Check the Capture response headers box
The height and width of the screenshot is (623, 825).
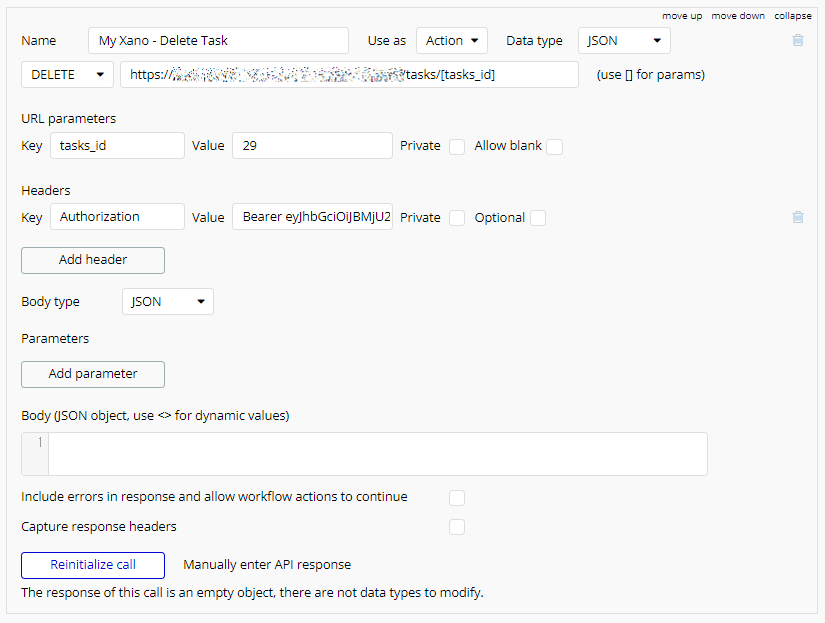click(457, 527)
